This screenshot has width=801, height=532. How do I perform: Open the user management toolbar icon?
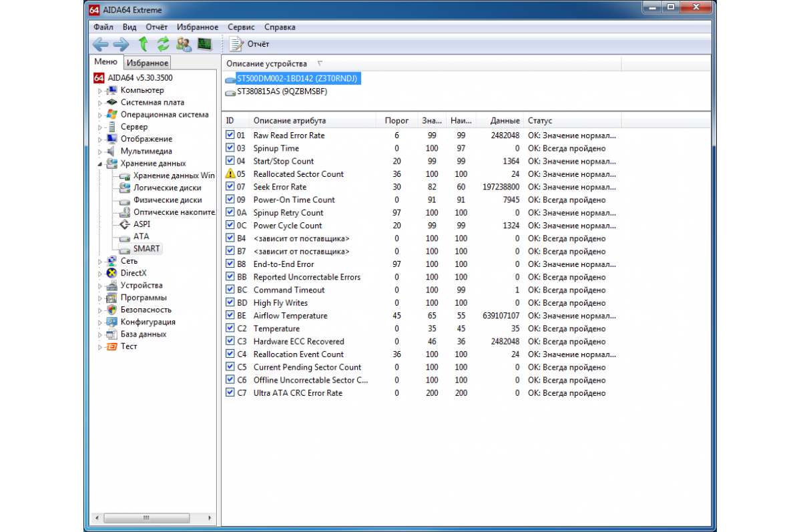[x=184, y=45]
